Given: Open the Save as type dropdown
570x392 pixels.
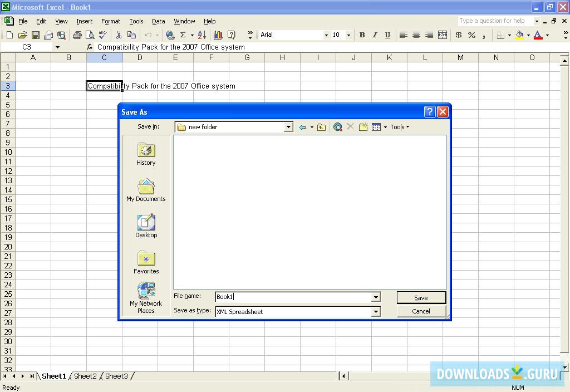Looking at the screenshot, I should 377,311.
